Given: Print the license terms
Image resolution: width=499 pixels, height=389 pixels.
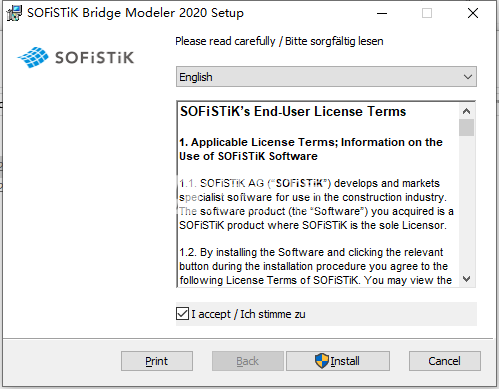Looking at the screenshot, I should pyautogui.click(x=157, y=361).
